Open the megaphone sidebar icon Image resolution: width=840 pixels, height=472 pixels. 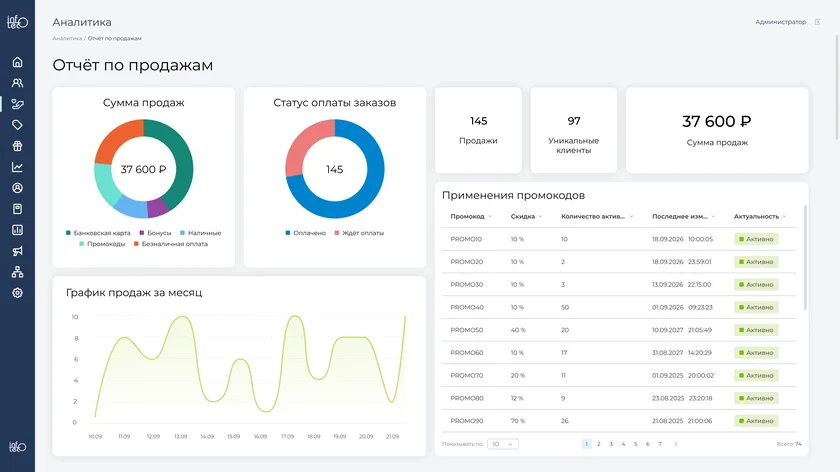(17, 251)
